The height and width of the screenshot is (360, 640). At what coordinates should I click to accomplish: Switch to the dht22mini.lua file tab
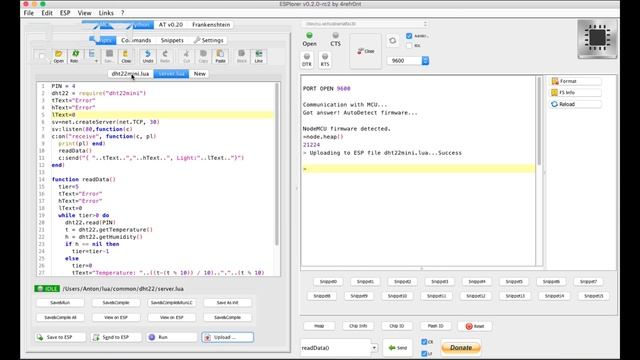click(x=131, y=73)
